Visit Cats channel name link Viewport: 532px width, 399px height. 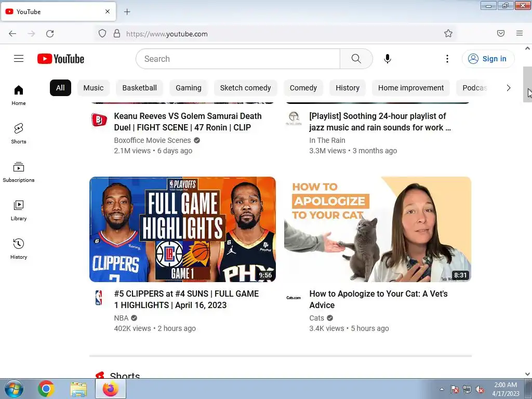316,318
